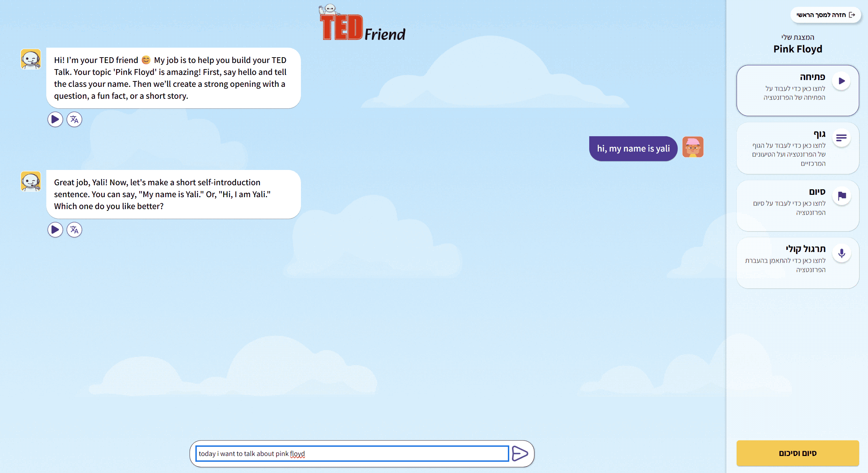Return to main screen via חזרה למסך הראשי
Screen dimensions: 868x473
[825, 15]
